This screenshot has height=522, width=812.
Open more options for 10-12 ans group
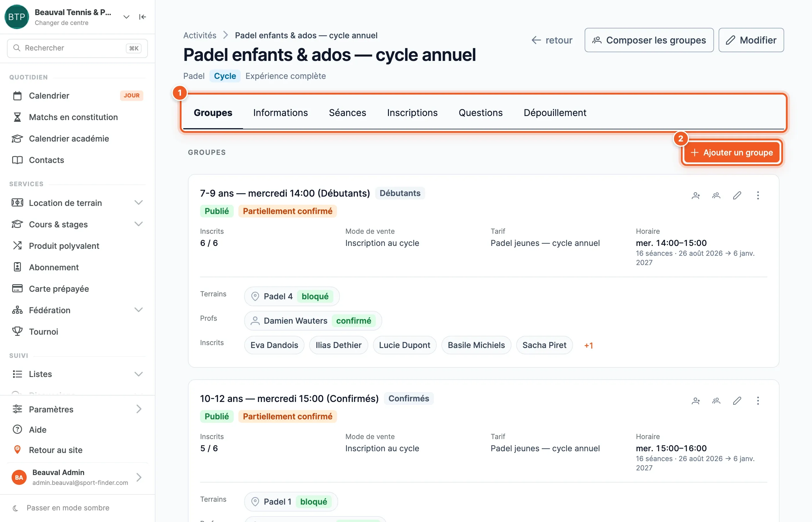pos(758,401)
